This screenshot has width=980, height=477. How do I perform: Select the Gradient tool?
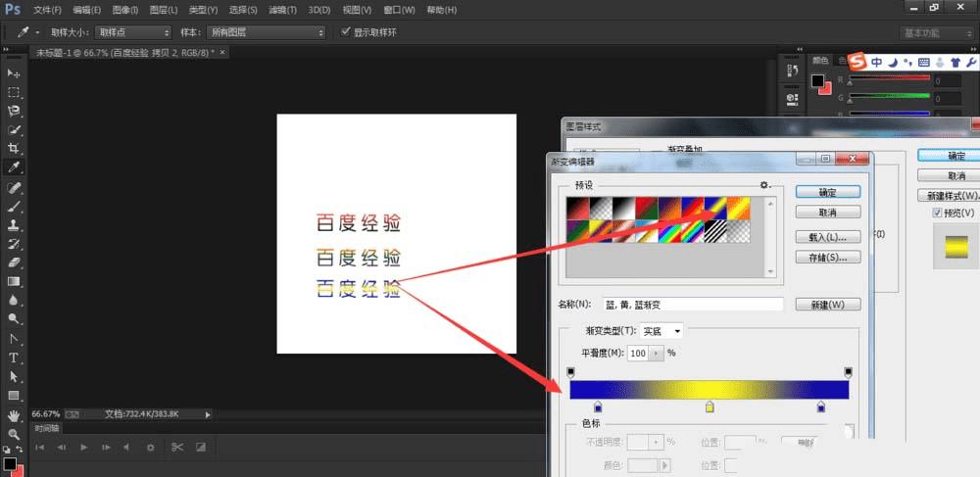(x=13, y=281)
